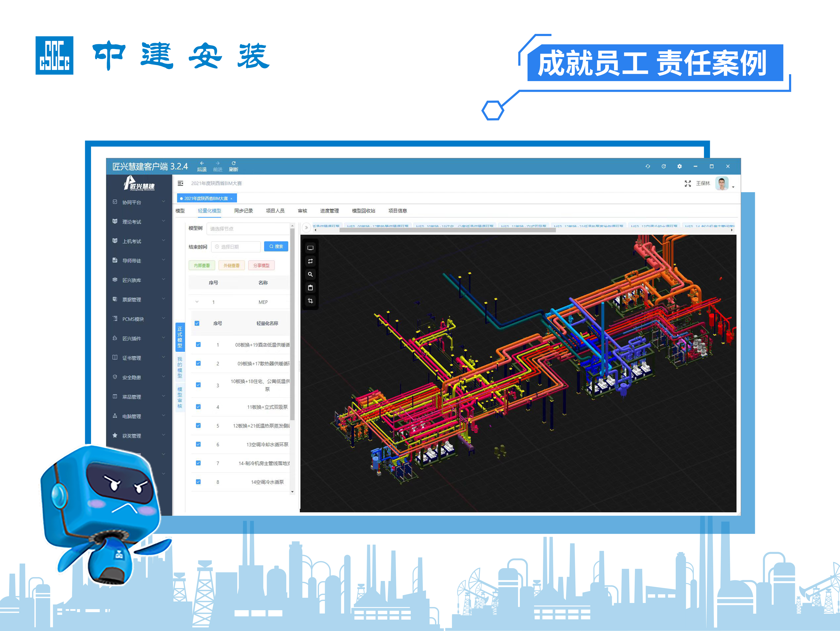Close the 2021年度陕西省BIM大赛 tab
This screenshot has height=631, width=840.
[x=231, y=199]
